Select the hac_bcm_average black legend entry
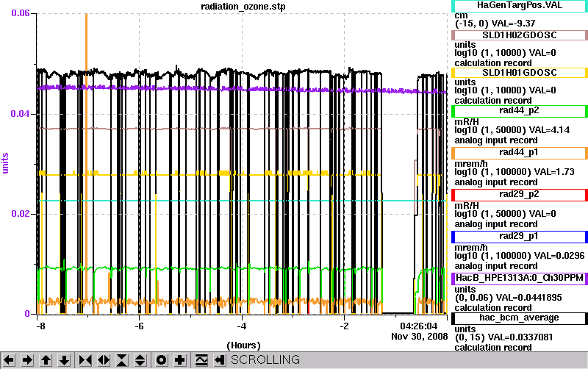The image size is (588, 369). tap(520, 318)
